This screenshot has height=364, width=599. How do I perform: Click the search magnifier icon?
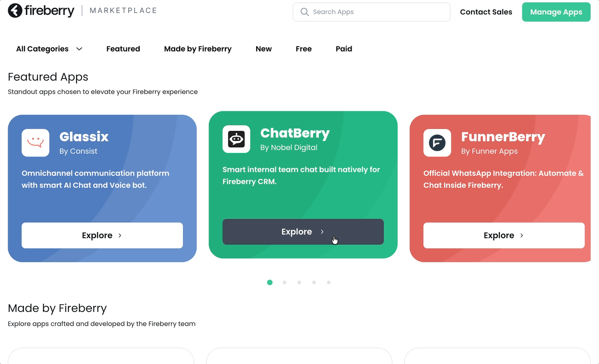tap(305, 12)
